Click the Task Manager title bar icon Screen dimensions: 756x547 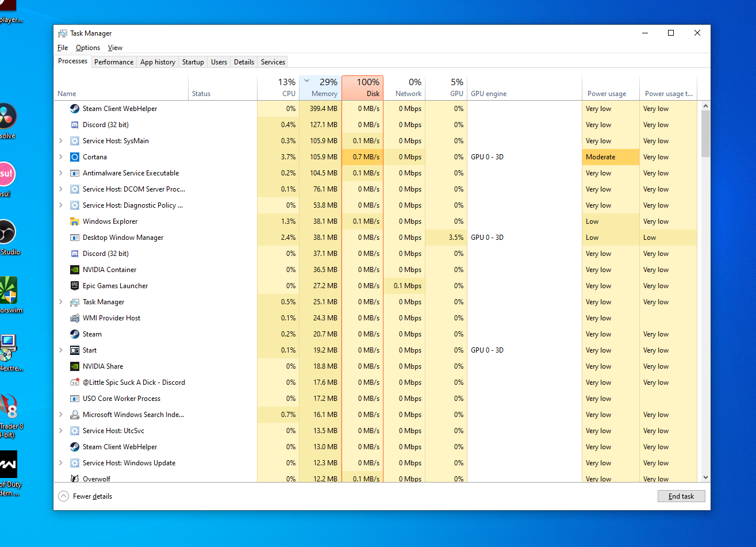tap(63, 33)
